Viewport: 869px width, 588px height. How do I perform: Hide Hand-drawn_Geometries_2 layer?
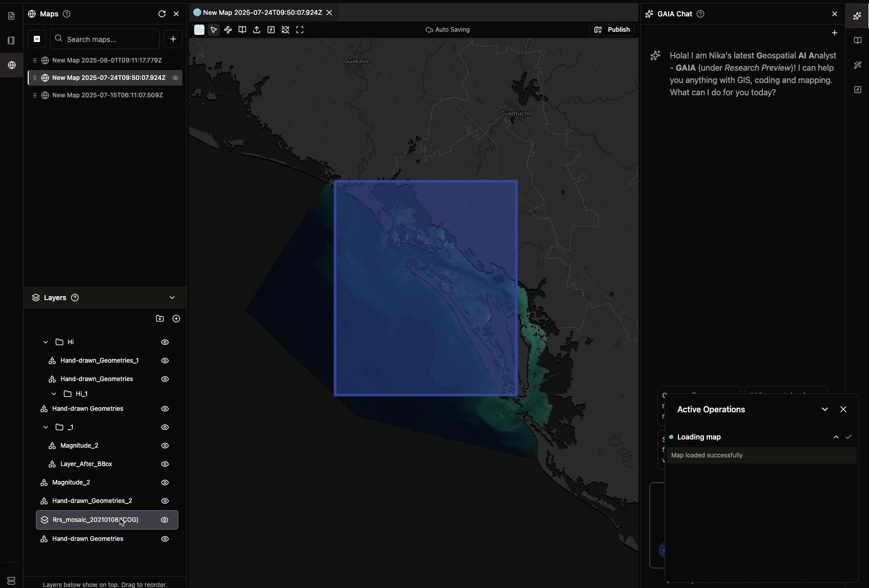[165, 501]
